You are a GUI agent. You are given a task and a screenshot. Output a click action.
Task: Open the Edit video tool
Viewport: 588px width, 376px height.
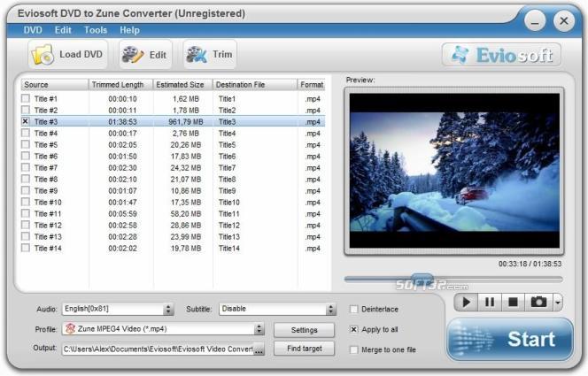145,55
